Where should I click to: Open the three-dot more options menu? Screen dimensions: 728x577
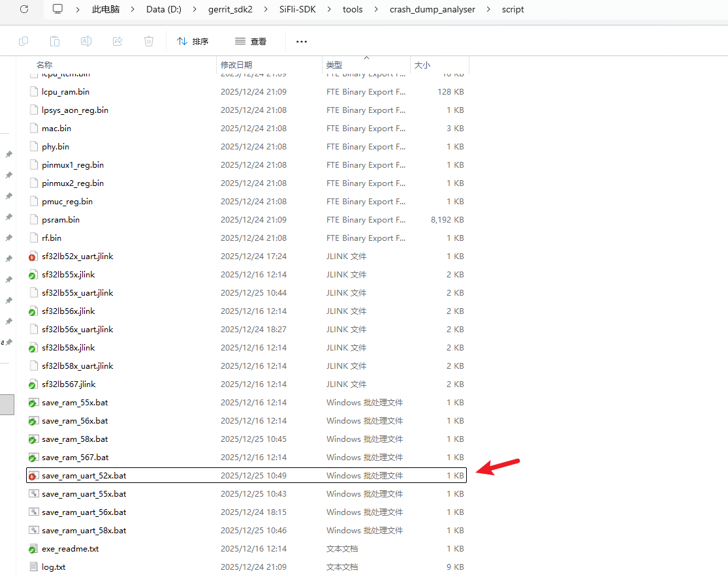(301, 41)
